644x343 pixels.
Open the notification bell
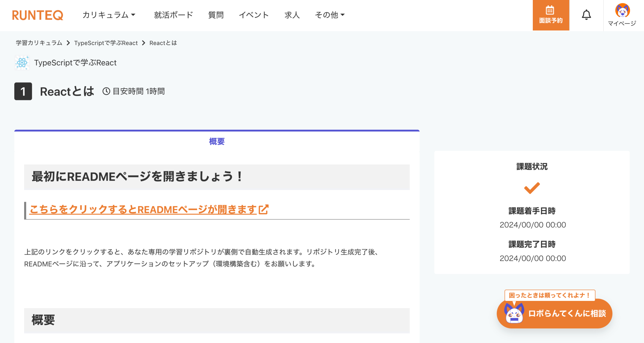pos(586,15)
